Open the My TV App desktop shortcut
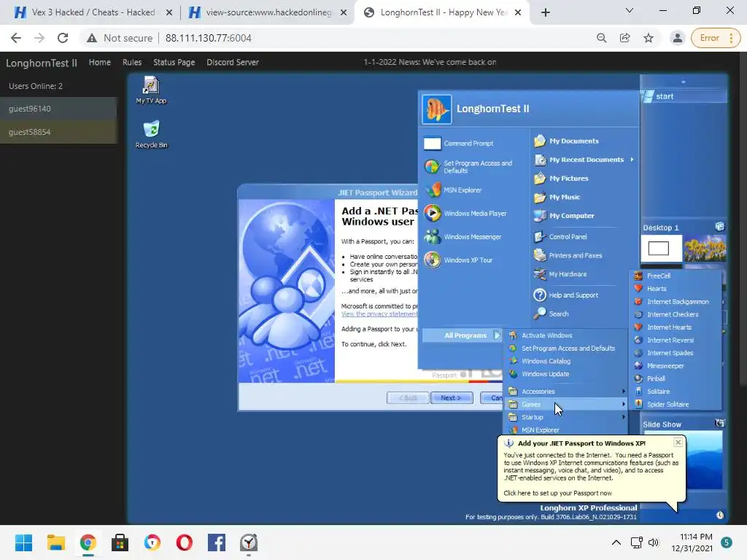The width and height of the screenshot is (747, 560). point(151,90)
